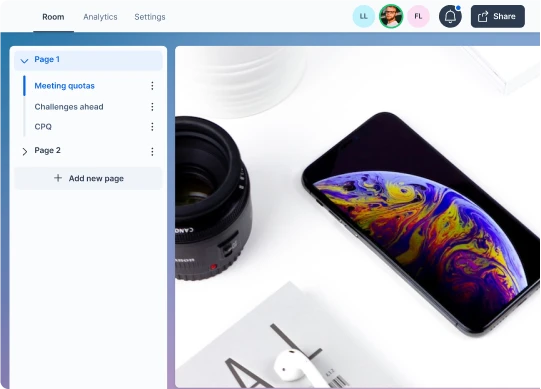Select the Page 1 header row

pyautogui.click(x=88, y=60)
